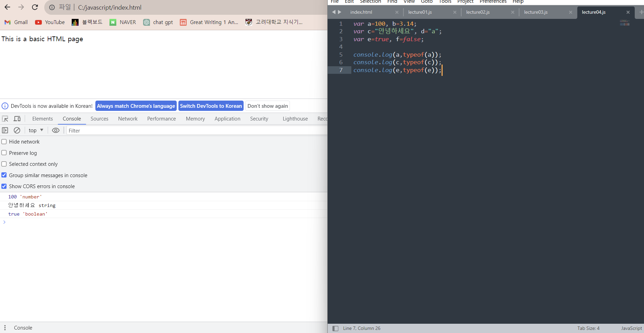644x333 pixels.
Task: Reload the page with refresh icon
Action: pyautogui.click(x=35, y=7)
